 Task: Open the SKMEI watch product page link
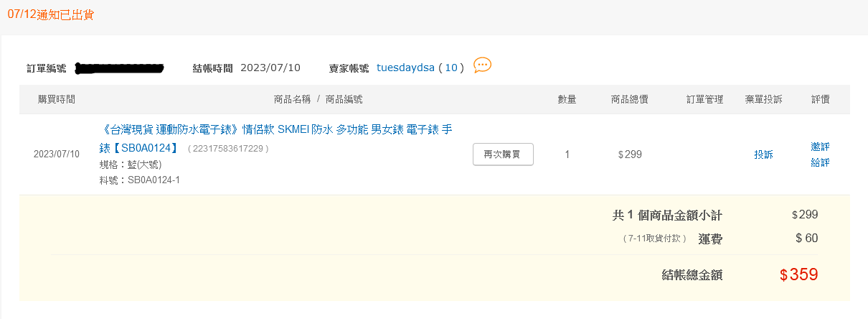276,139
